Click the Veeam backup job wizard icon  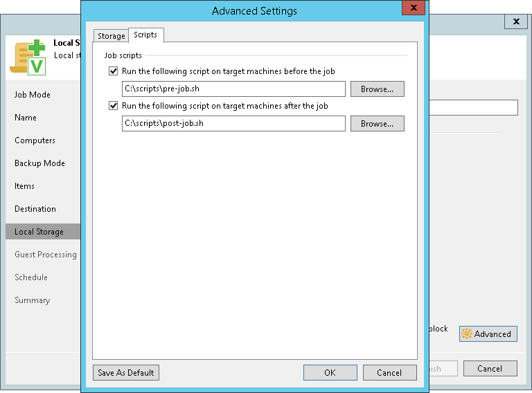pyautogui.click(x=28, y=57)
